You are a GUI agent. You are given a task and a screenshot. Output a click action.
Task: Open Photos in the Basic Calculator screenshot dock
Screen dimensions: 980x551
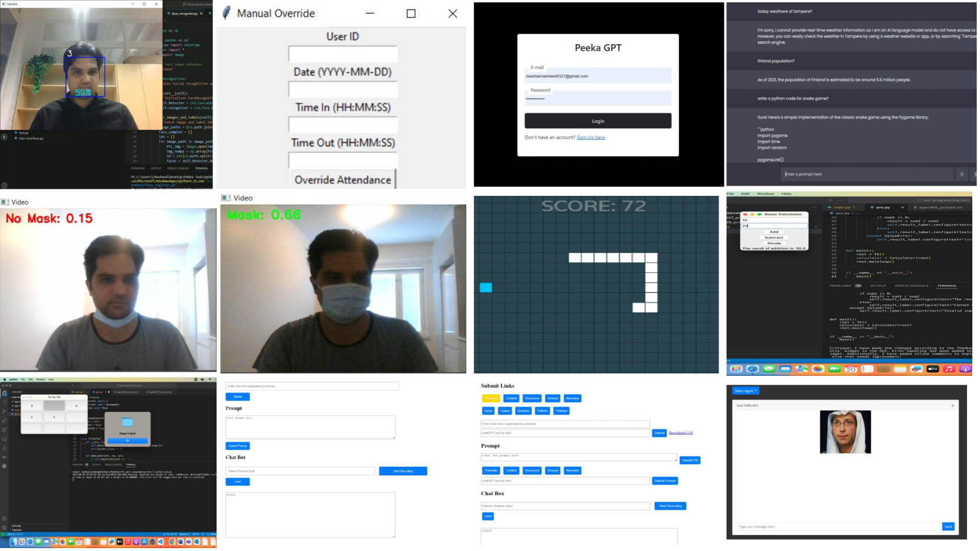click(x=818, y=369)
